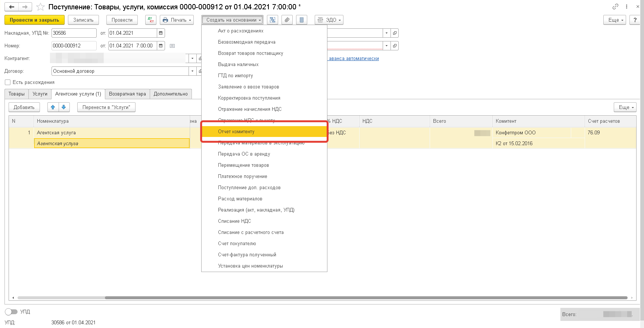The height and width of the screenshot is (328, 644).
Task: Go forward with the right arrow button
Action: click(25, 7)
